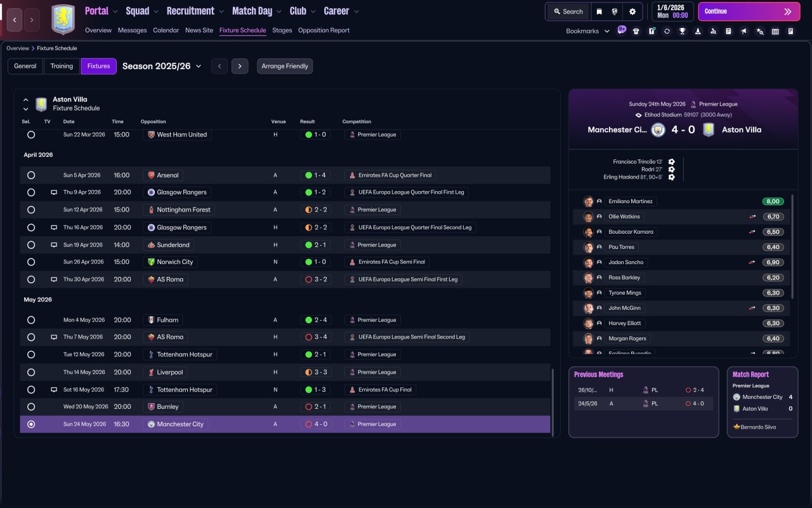
Task: Click the circular arrows icon in bookmarks bar
Action: [x=667, y=31]
